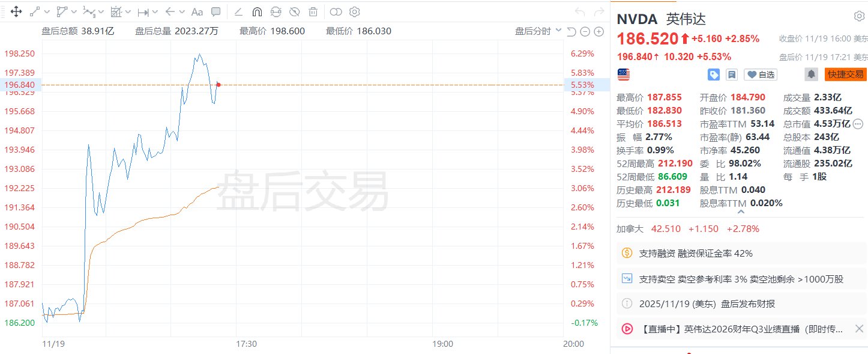Screen dimensions: 868x354
Task: Add a text annotation with Aa tool
Action: point(197,11)
